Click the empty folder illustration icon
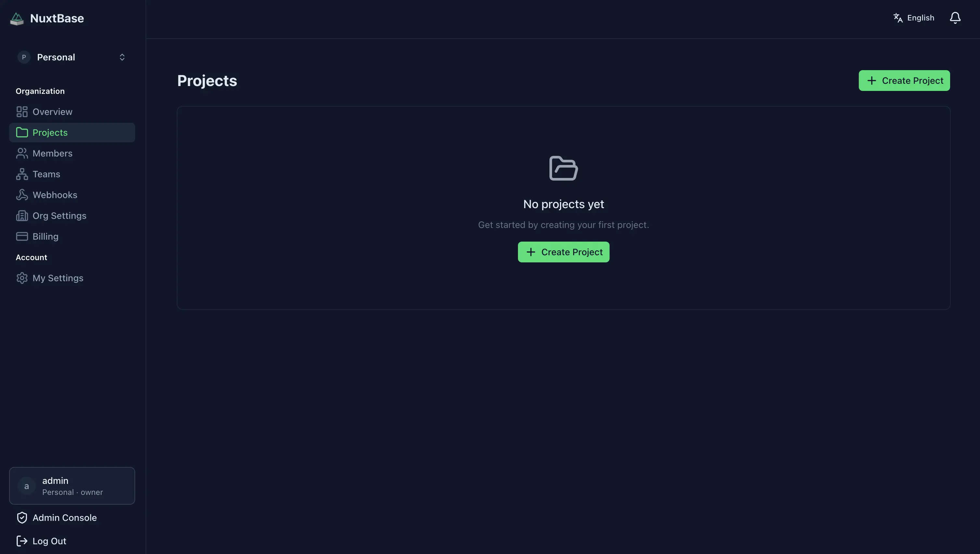 563,168
